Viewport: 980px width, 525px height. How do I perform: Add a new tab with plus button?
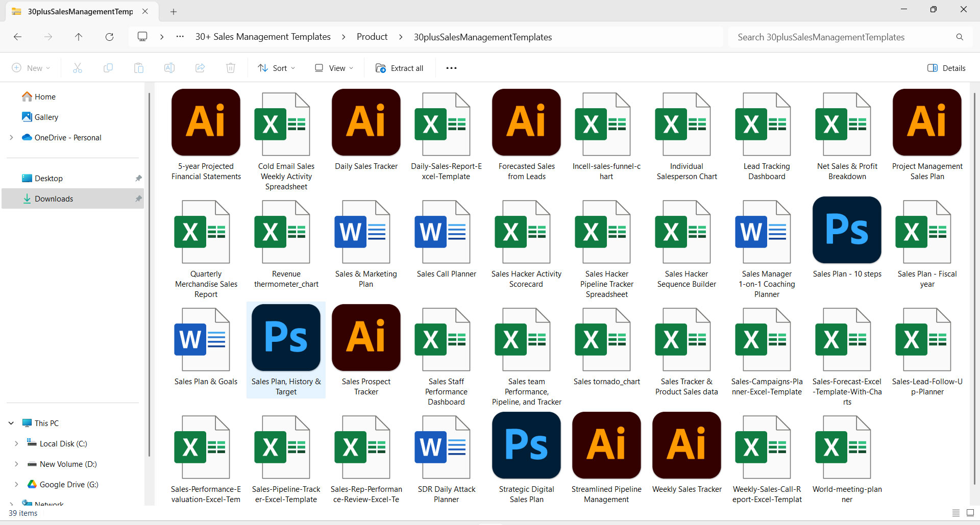(x=174, y=11)
